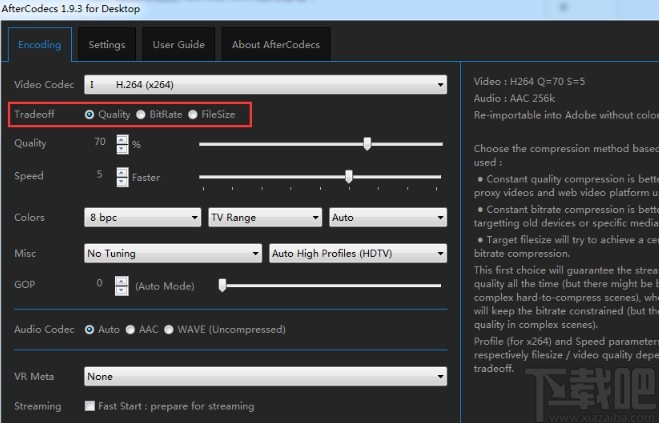
Task: Decrease the Speed value with down arrow
Action: tap(122, 181)
